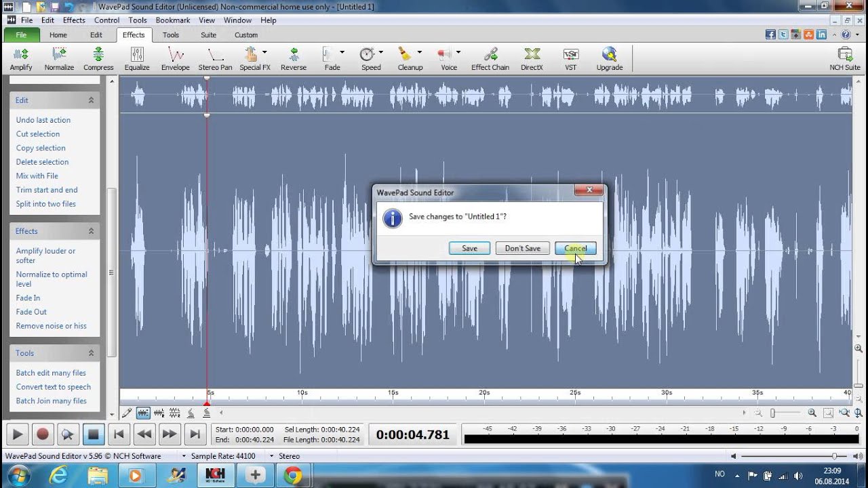This screenshot has width=868, height=488.
Task: Open the VST plugins
Action: 571,59
